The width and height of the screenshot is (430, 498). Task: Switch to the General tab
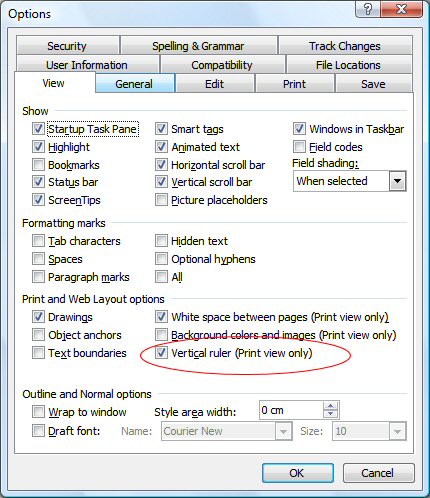134,84
